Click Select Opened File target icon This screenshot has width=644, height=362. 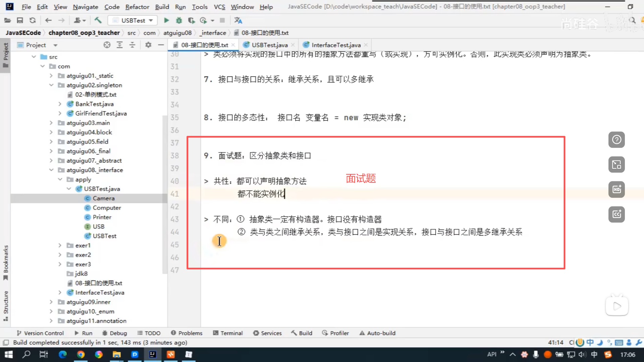[x=107, y=45]
